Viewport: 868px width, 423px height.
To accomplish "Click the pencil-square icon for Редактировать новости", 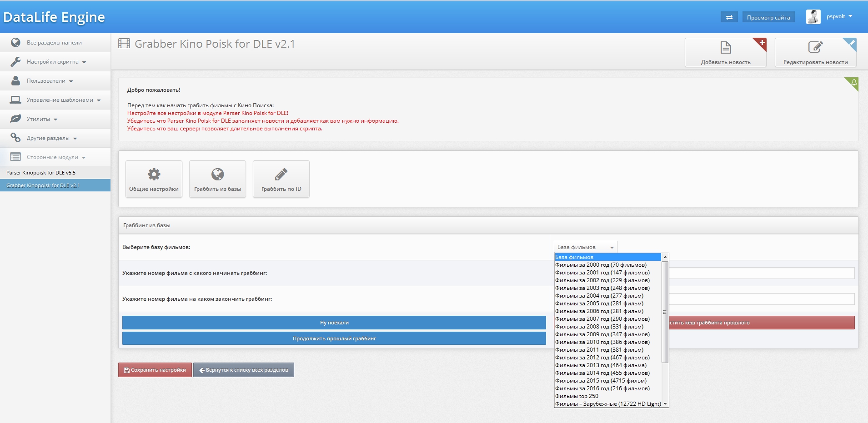I will pyautogui.click(x=815, y=47).
